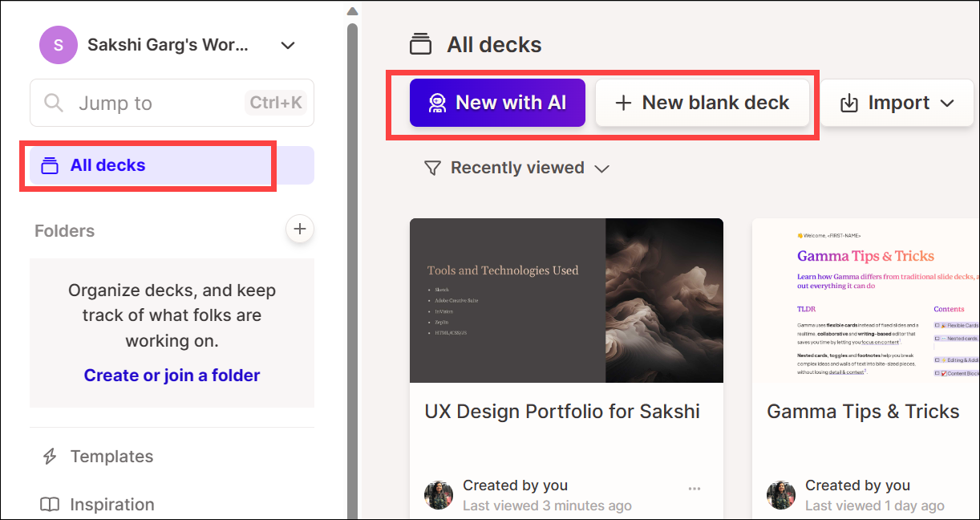
Task: Click the Templates lightning bolt icon
Action: (x=50, y=457)
